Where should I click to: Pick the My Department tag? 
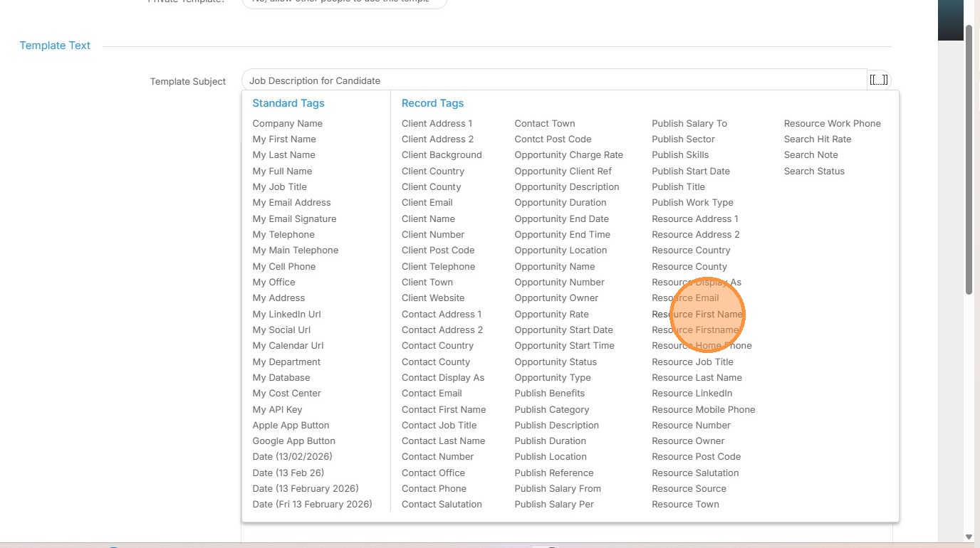[x=287, y=362]
